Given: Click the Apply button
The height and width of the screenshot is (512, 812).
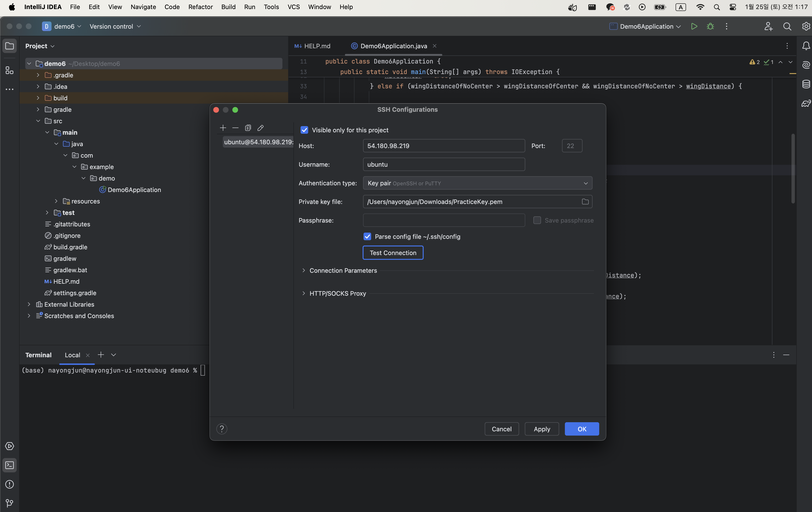Looking at the screenshot, I should [541, 429].
